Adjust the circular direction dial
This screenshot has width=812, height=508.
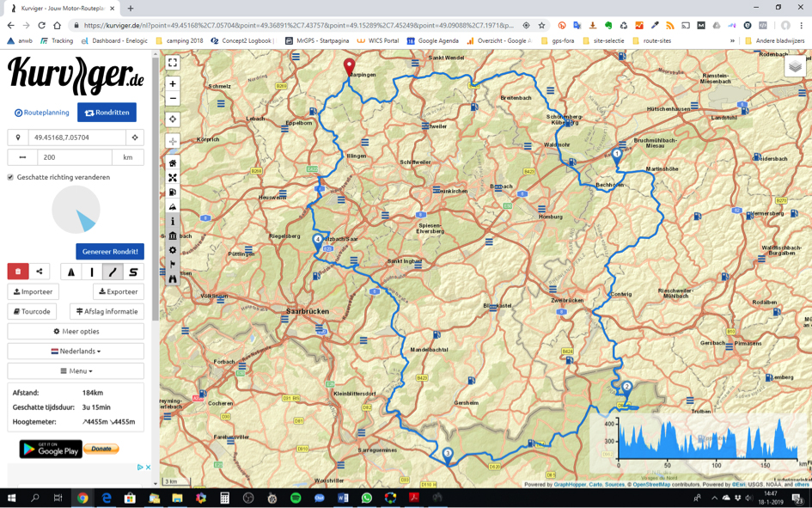(x=76, y=210)
